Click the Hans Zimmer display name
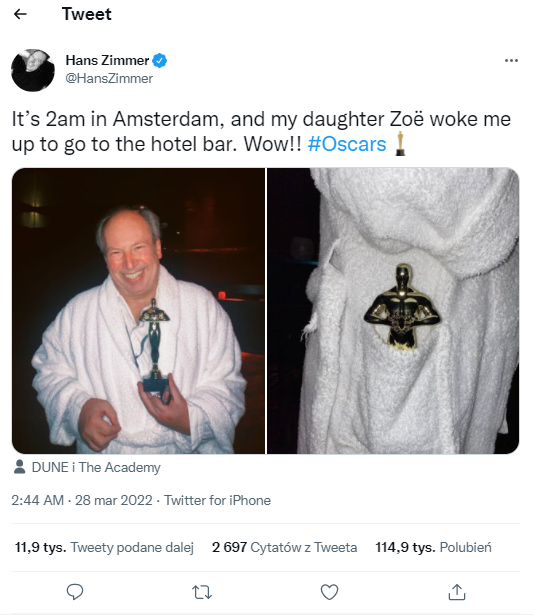 [107, 60]
